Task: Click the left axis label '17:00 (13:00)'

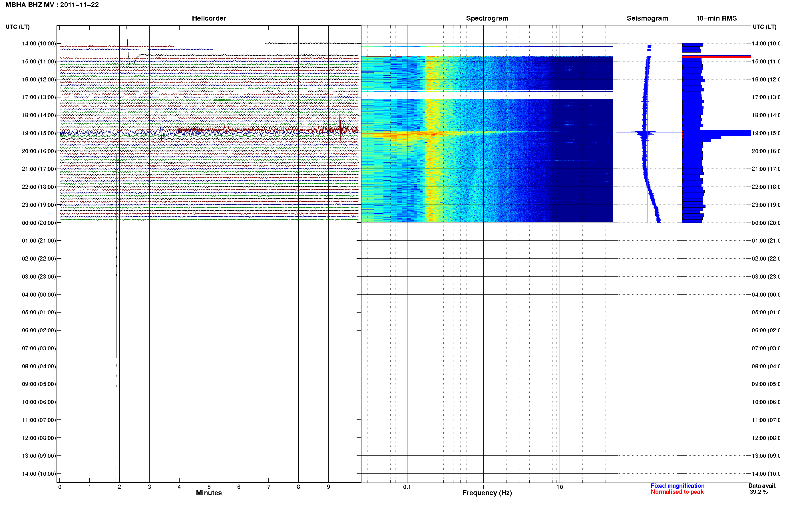Action: (x=39, y=97)
